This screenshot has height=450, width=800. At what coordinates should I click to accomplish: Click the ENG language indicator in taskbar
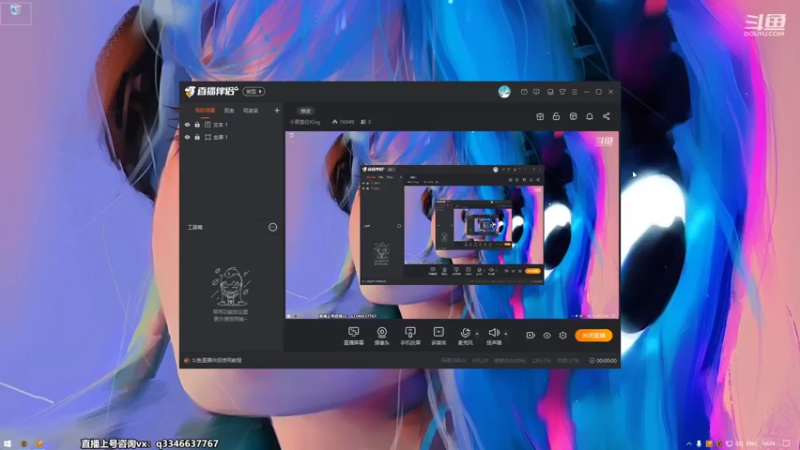[752, 444]
